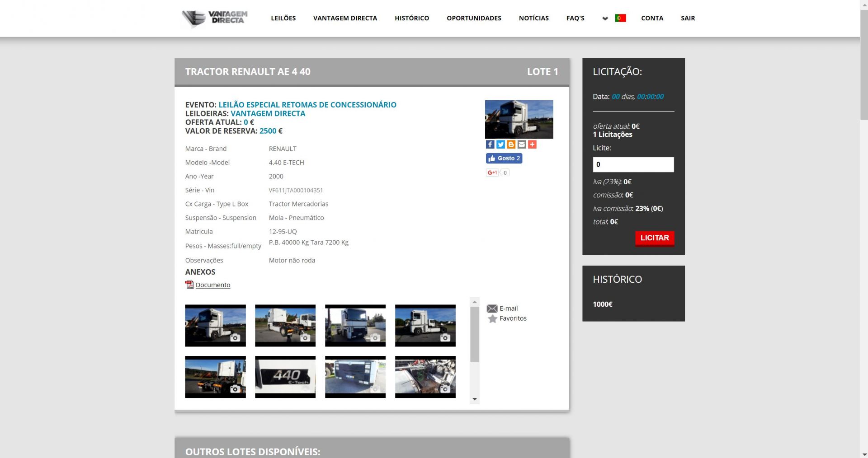Click the Vantagem Directa logo
Screen dimensions: 868x458
[x=215, y=19]
